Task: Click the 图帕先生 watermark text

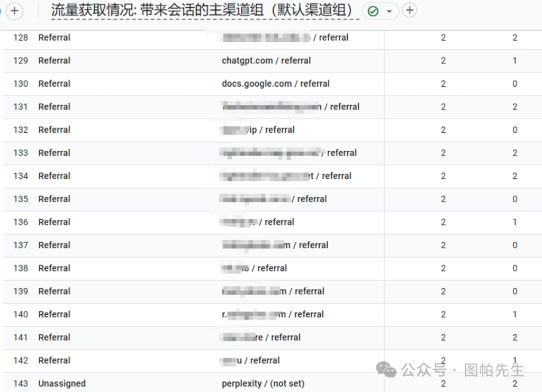Action: (493, 370)
